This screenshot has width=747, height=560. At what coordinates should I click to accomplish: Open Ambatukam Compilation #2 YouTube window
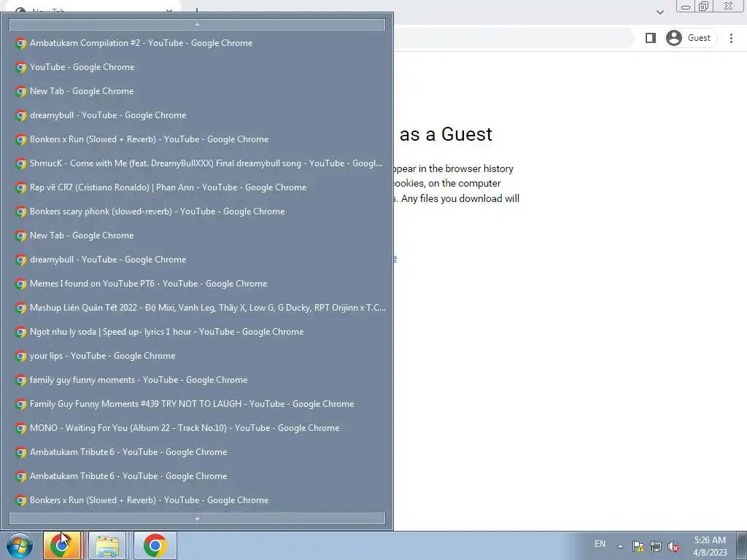197,43
